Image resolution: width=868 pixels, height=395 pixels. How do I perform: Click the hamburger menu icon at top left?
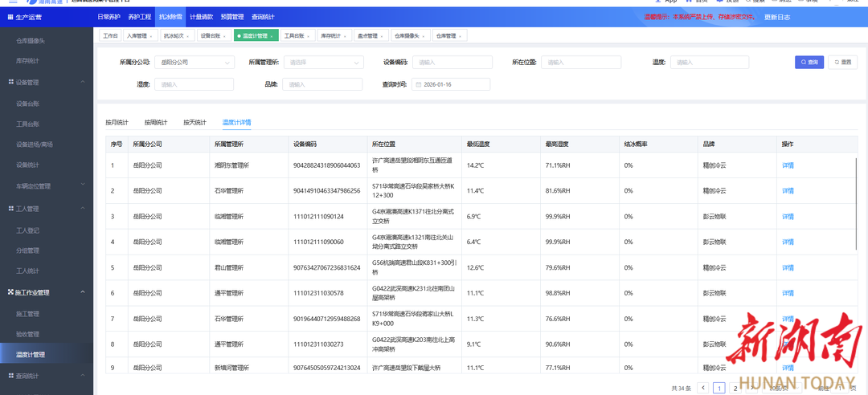pyautogui.click(x=11, y=2)
